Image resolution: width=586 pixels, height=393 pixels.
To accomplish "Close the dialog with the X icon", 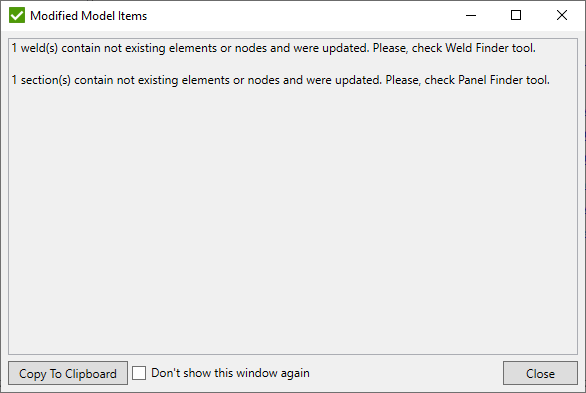I will [x=562, y=15].
